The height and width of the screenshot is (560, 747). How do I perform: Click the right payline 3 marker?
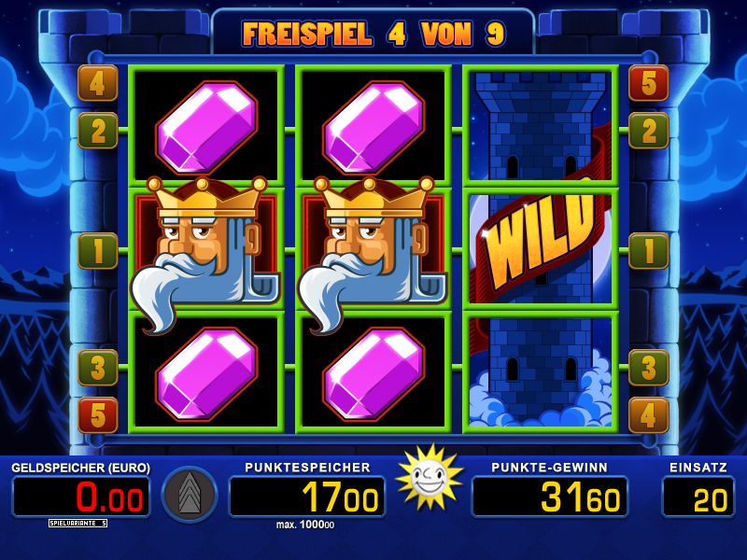[x=648, y=368]
